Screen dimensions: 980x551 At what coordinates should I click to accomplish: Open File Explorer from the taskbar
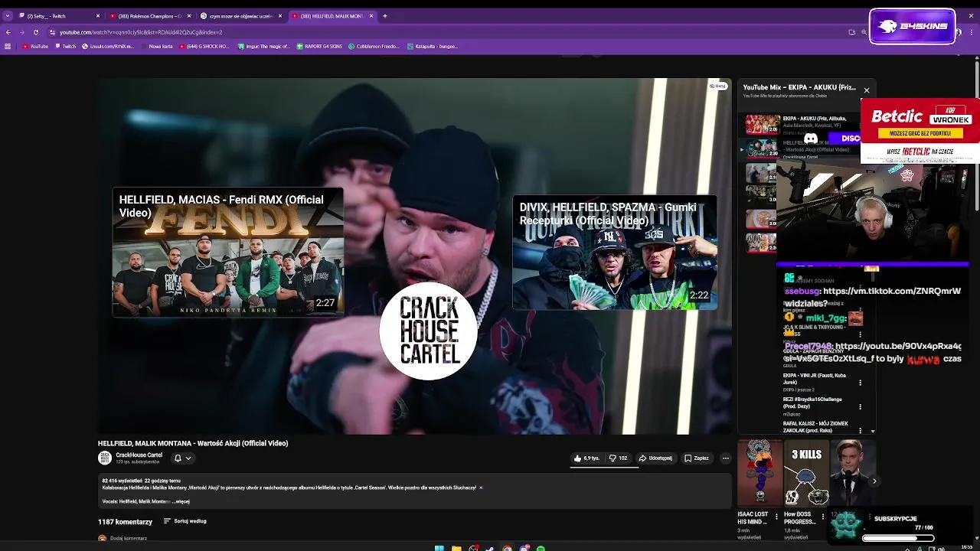[x=456, y=548]
